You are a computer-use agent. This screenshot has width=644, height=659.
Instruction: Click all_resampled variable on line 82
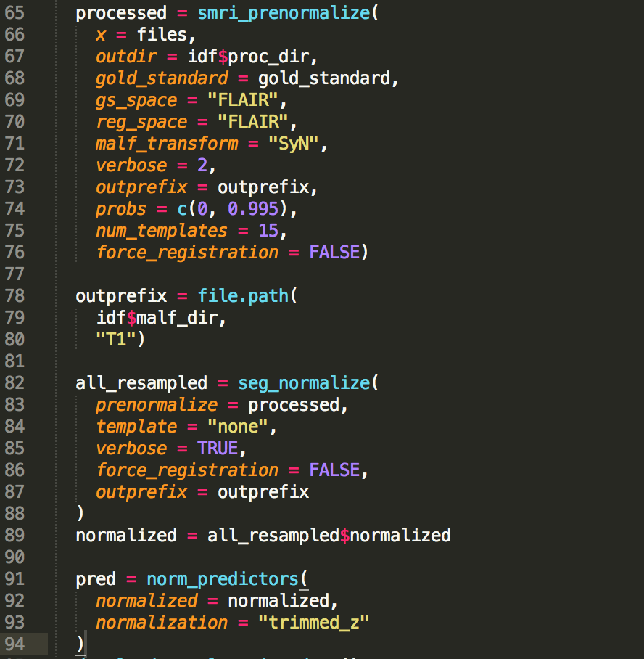141,383
